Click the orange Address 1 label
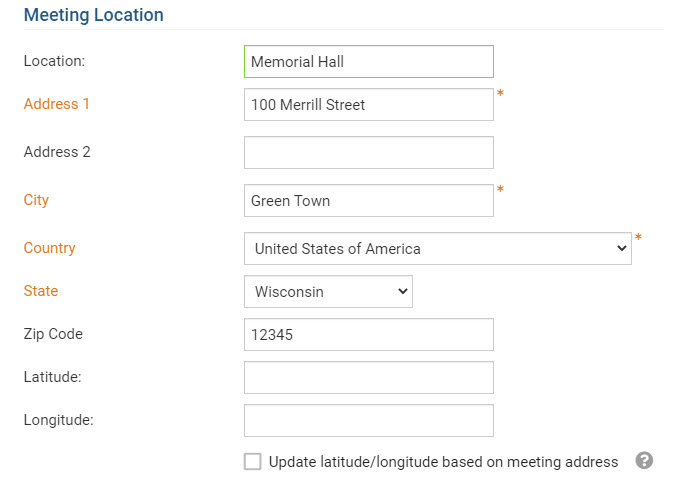The image size is (677, 478). coord(57,104)
